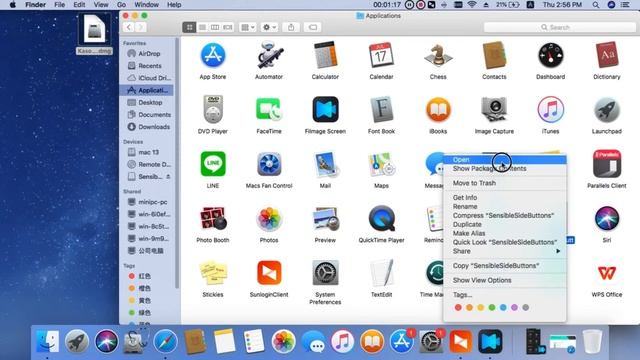
Task: Open the Action gear dropdown
Action: click(x=269, y=27)
